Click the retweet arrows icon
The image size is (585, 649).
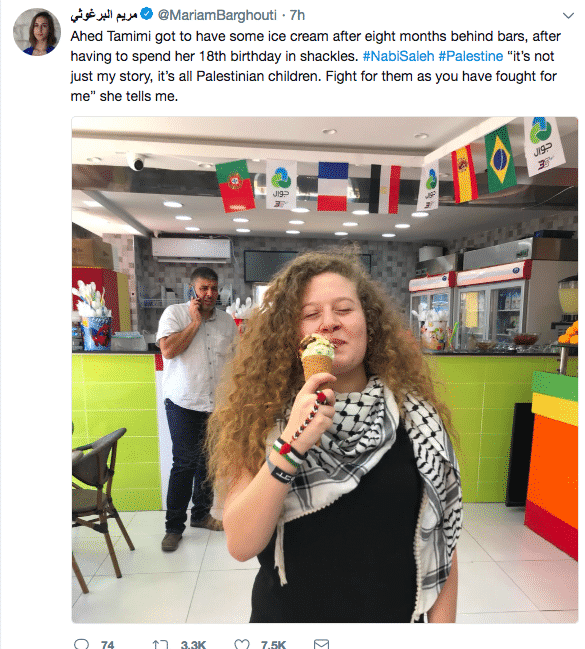pos(160,644)
